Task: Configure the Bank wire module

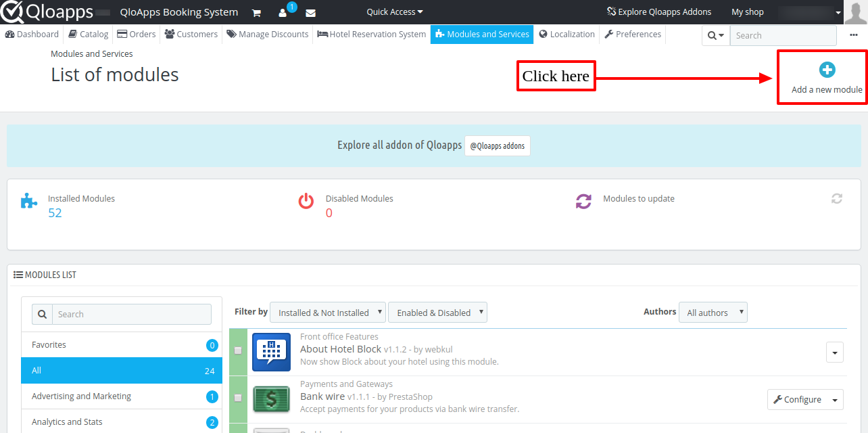Action: [798, 400]
